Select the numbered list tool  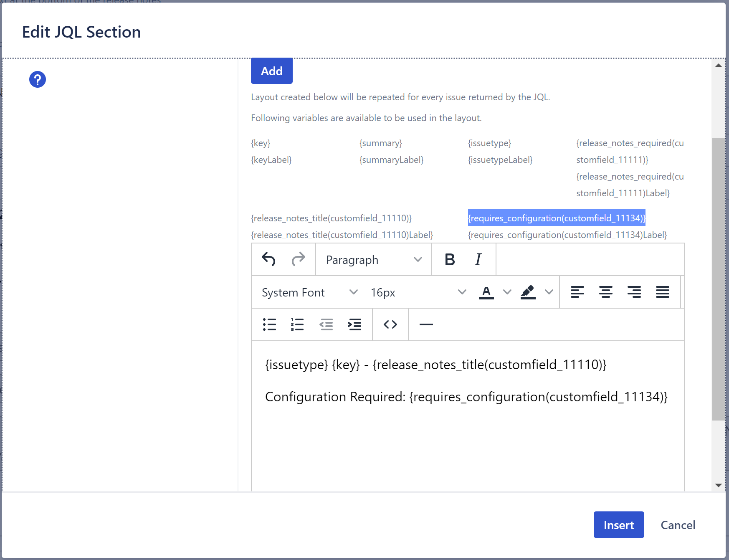pos(297,324)
